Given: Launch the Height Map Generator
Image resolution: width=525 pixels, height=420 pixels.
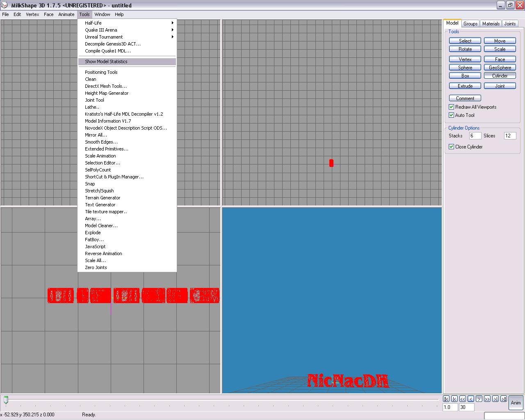Looking at the screenshot, I should (x=127, y=93).
